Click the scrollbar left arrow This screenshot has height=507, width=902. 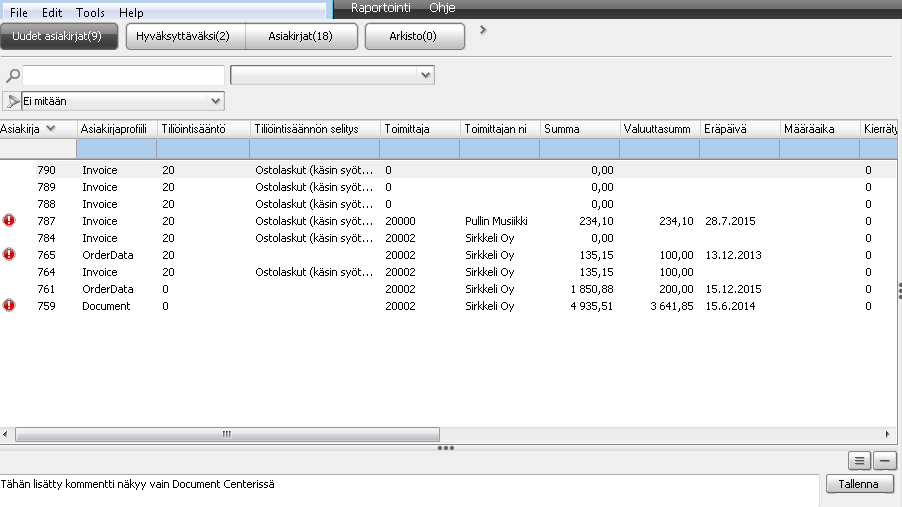coord(5,434)
